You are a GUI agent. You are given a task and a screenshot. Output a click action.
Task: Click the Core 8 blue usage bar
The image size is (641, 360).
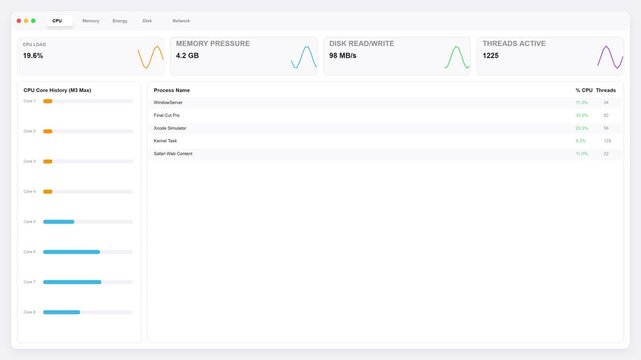(x=62, y=312)
